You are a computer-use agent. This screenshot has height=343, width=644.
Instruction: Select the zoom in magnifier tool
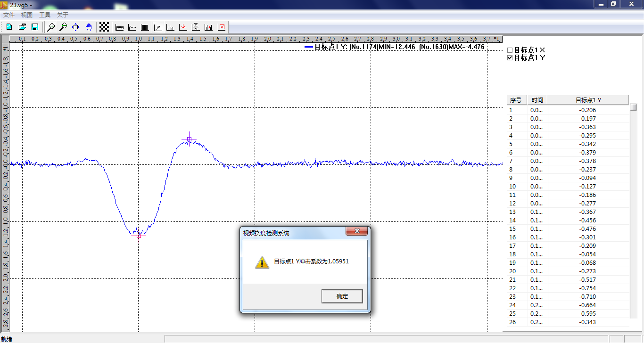point(51,27)
